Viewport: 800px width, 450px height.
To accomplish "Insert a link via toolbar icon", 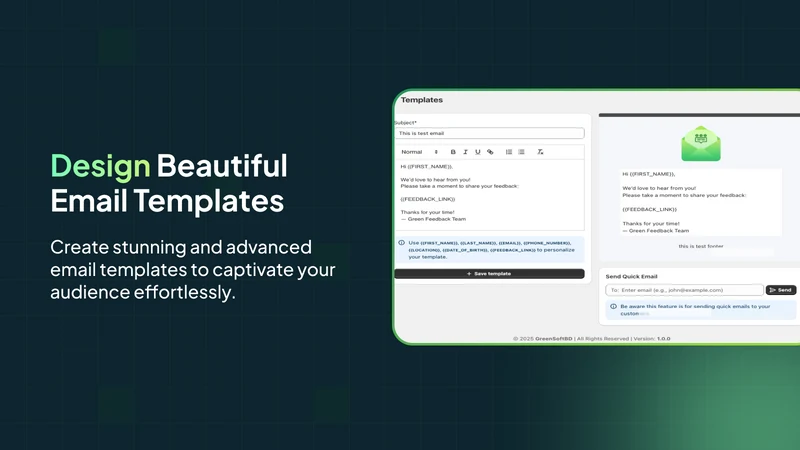I will click(490, 152).
